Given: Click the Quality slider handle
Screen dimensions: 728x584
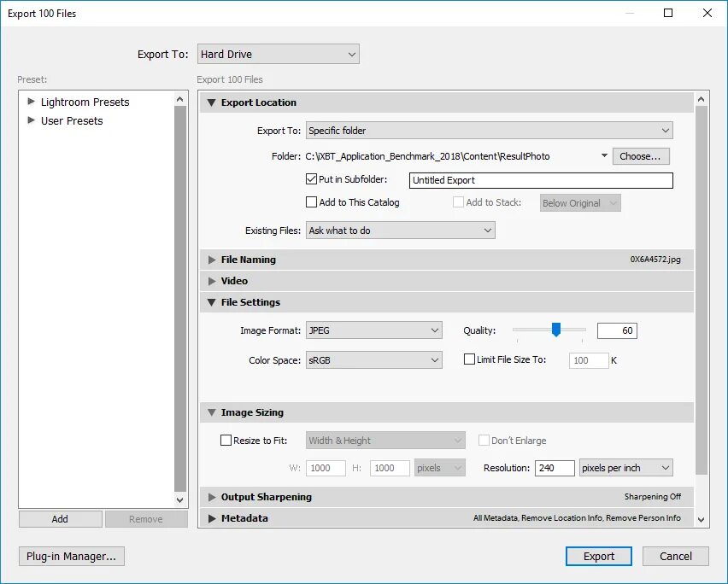Looking at the screenshot, I should click(555, 330).
